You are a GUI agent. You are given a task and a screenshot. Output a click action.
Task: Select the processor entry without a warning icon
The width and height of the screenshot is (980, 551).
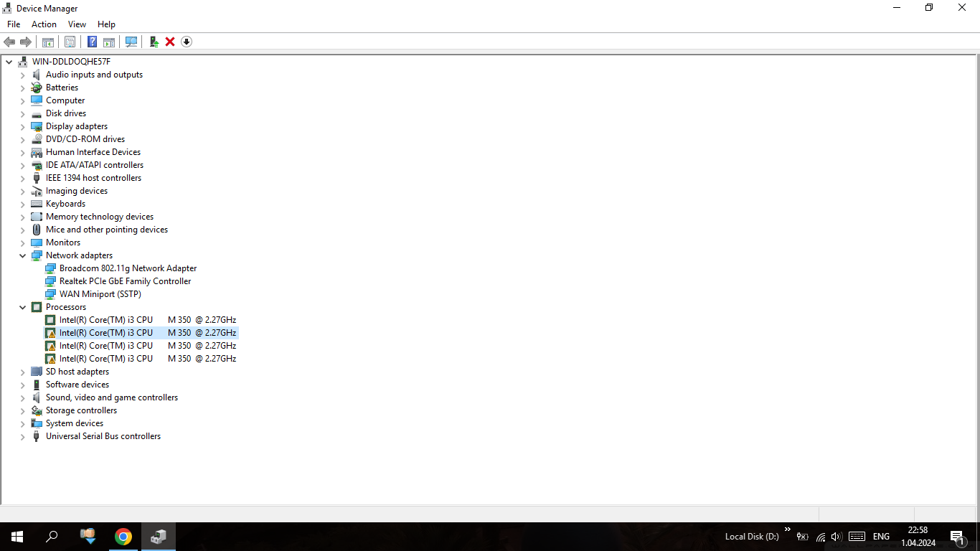coord(148,320)
